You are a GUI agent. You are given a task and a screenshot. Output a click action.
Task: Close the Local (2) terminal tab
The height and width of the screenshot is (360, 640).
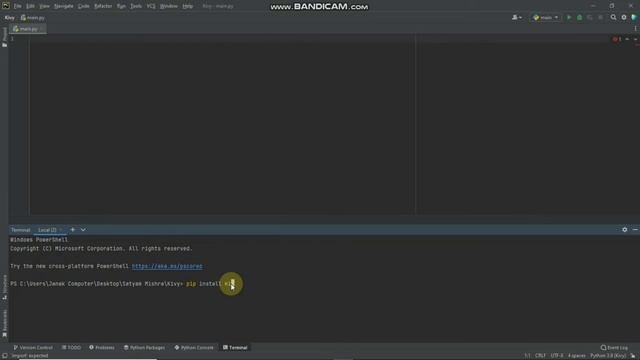coord(62,230)
